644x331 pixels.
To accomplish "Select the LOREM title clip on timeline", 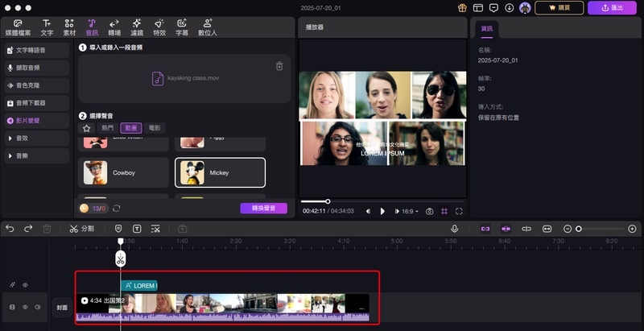I will [x=139, y=285].
